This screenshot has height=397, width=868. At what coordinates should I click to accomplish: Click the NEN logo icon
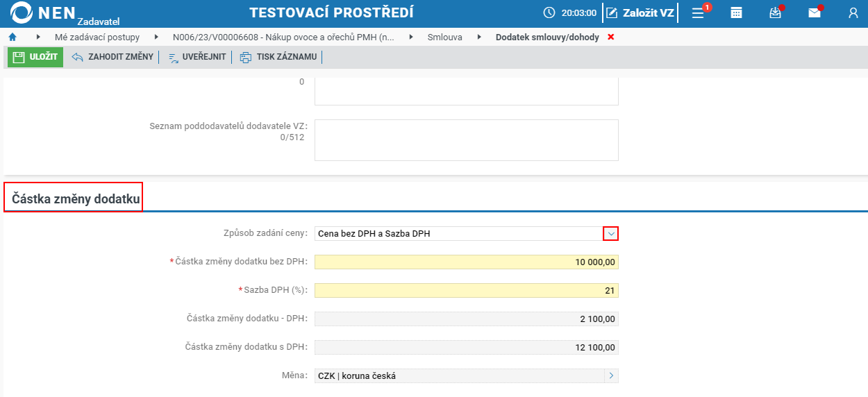(21, 13)
